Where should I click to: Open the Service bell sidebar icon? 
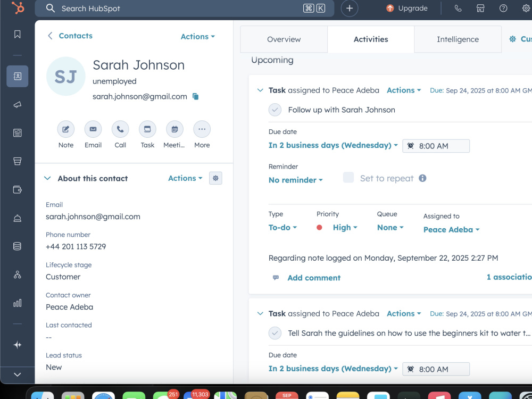[x=18, y=218]
